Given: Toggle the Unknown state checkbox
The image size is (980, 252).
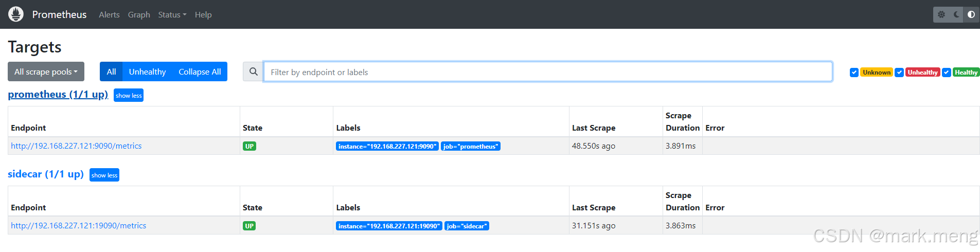Looking at the screenshot, I should (854, 73).
